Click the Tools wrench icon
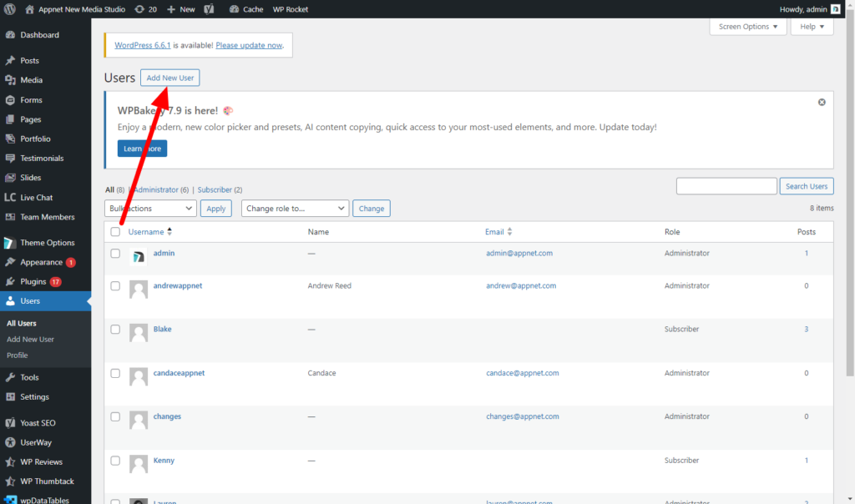Image resolution: width=855 pixels, height=504 pixels. [x=10, y=377]
